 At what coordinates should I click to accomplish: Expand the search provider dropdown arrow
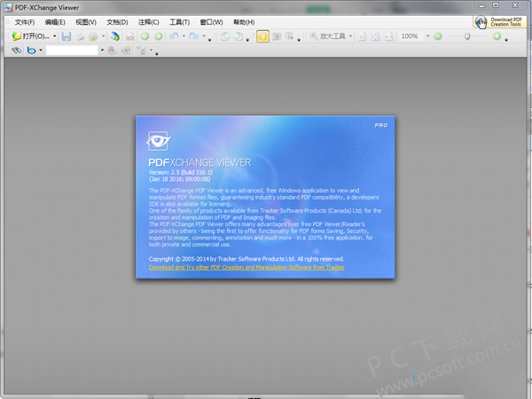(41, 51)
